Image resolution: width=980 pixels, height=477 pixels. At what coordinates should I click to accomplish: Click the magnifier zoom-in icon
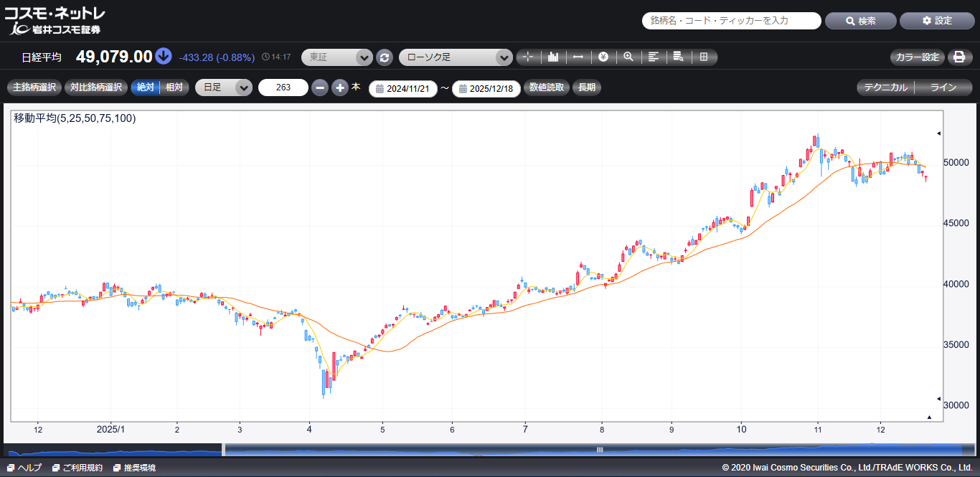pos(628,57)
